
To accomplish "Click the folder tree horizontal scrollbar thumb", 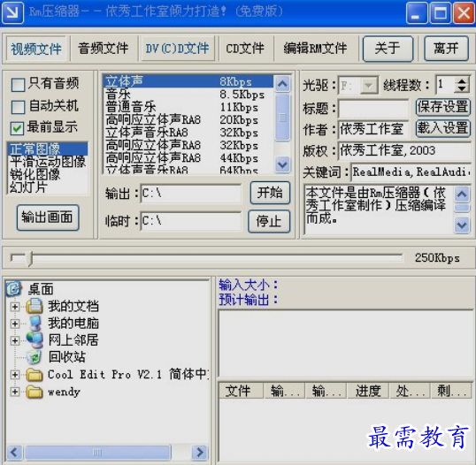I will pyautogui.click(x=98, y=453).
